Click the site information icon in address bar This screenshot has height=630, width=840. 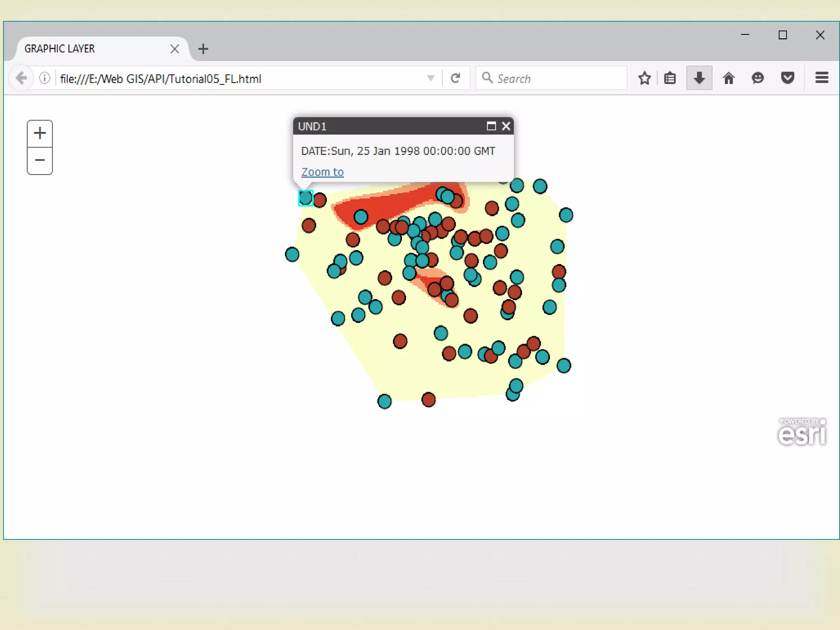click(45, 78)
